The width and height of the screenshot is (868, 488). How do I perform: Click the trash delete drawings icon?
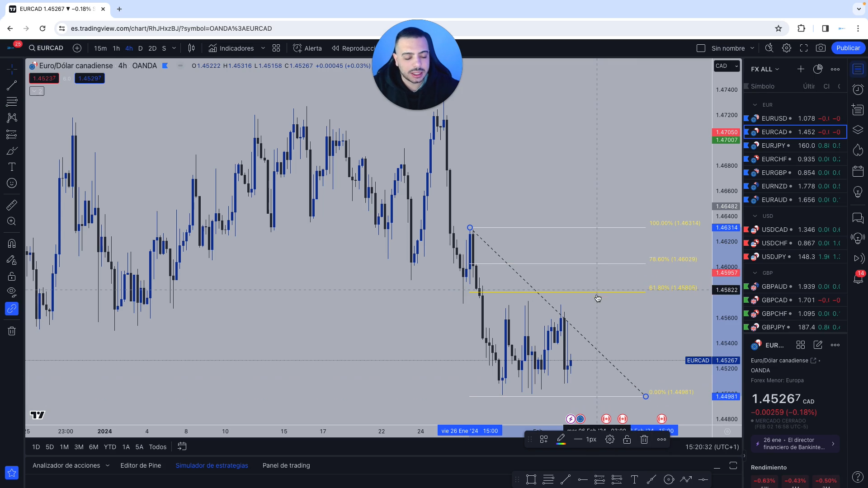12,331
